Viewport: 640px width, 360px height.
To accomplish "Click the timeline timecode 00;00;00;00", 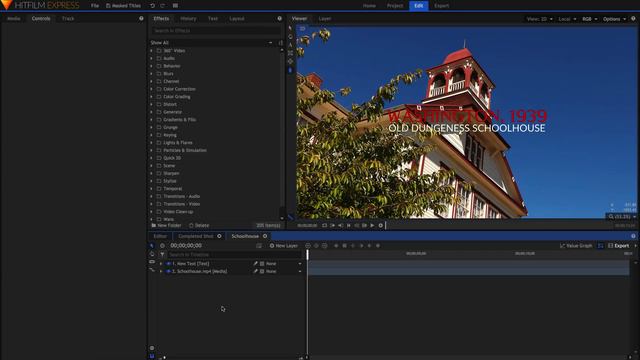I will [186, 246].
